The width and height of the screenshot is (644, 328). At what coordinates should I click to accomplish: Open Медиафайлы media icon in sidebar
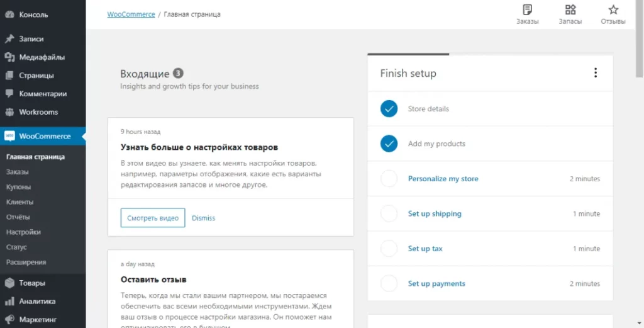click(x=9, y=57)
